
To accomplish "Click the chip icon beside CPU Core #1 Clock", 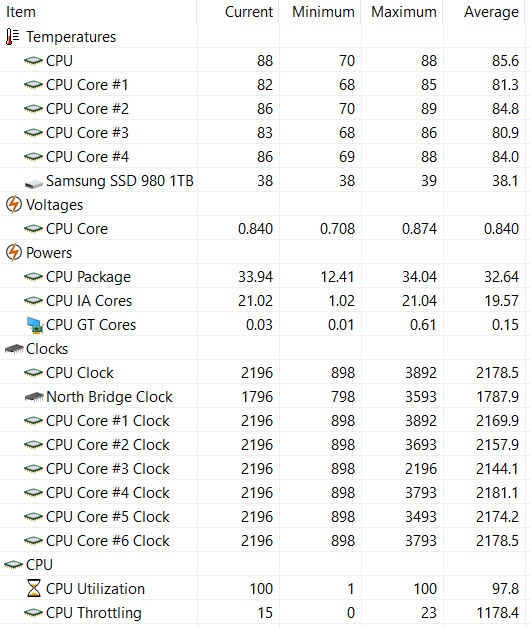I will pyautogui.click(x=33, y=421).
